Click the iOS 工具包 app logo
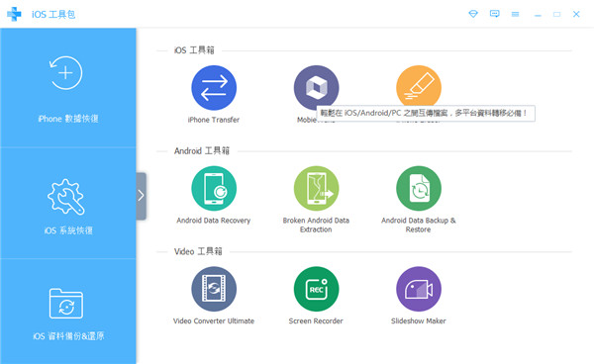Image resolution: width=594 pixels, height=364 pixels. pyautogui.click(x=14, y=14)
